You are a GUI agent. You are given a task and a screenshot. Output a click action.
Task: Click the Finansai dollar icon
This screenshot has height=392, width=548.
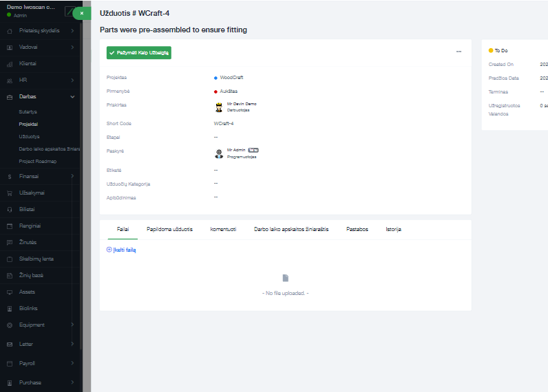[x=10, y=177]
